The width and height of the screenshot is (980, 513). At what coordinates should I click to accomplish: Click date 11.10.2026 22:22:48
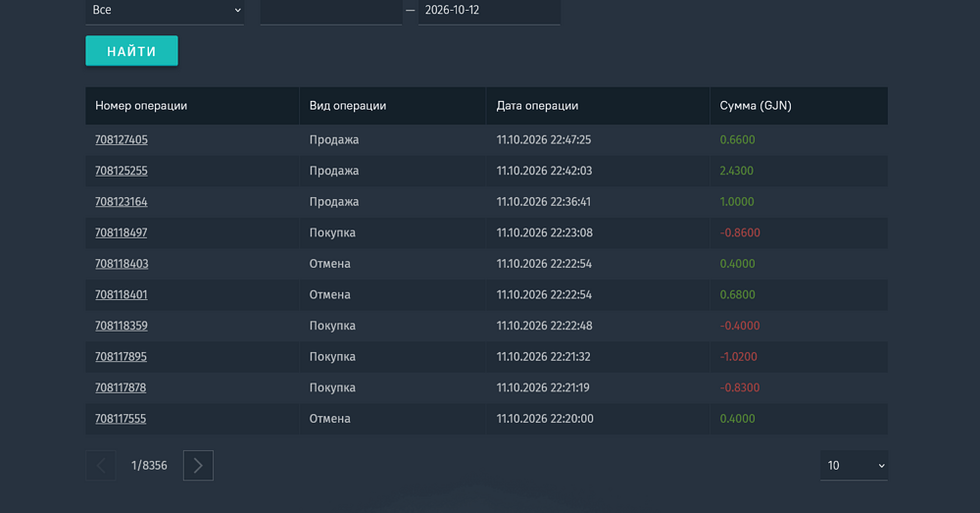pos(544,326)
